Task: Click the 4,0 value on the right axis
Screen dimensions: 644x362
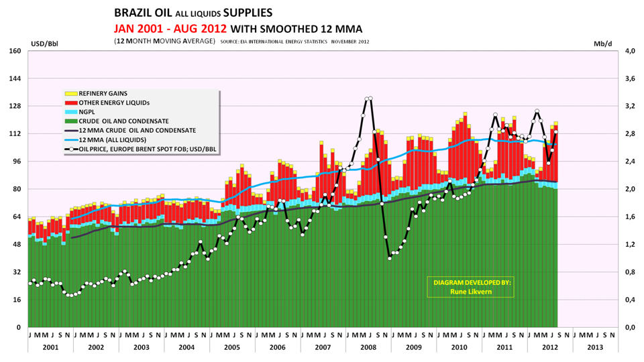Action: point(630,52)
